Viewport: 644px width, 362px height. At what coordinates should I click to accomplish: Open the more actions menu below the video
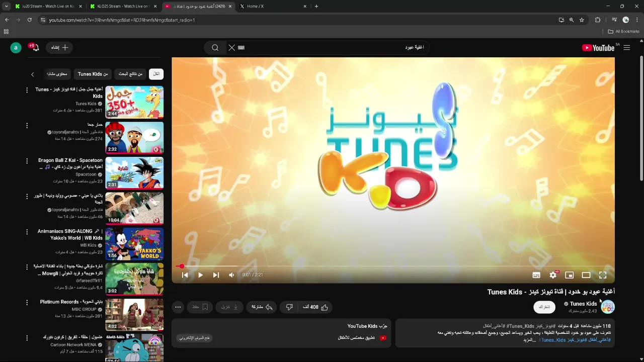178,307
